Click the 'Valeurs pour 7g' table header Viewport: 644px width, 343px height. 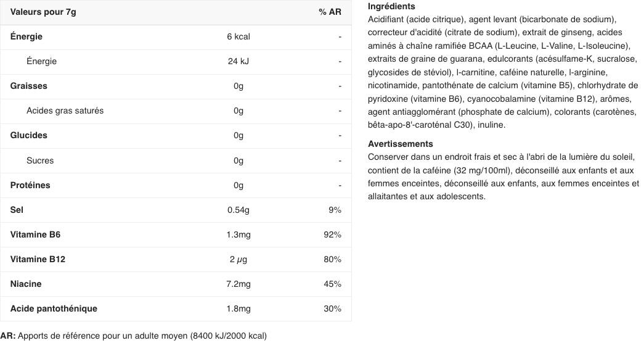click(x=43, y=12)
